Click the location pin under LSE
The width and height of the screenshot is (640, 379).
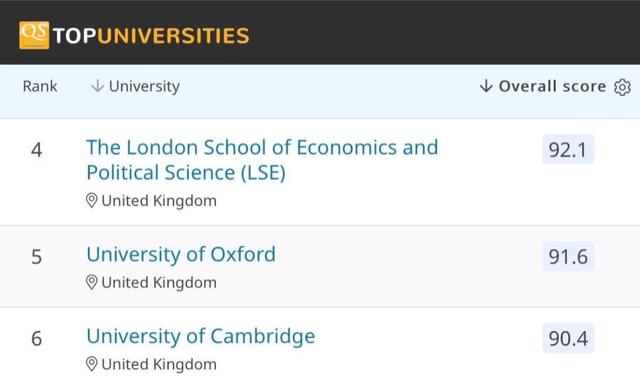click(91, 201)
